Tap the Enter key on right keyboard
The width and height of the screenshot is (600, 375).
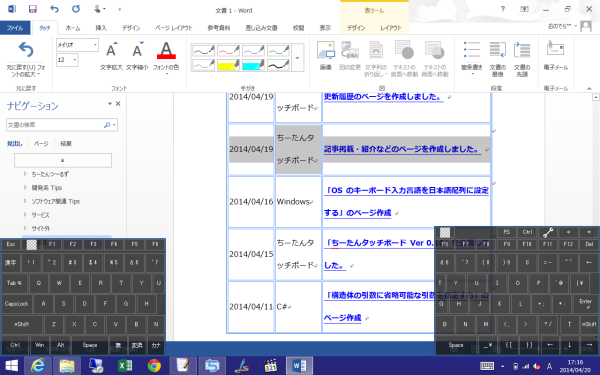click(x=585, y=304)
